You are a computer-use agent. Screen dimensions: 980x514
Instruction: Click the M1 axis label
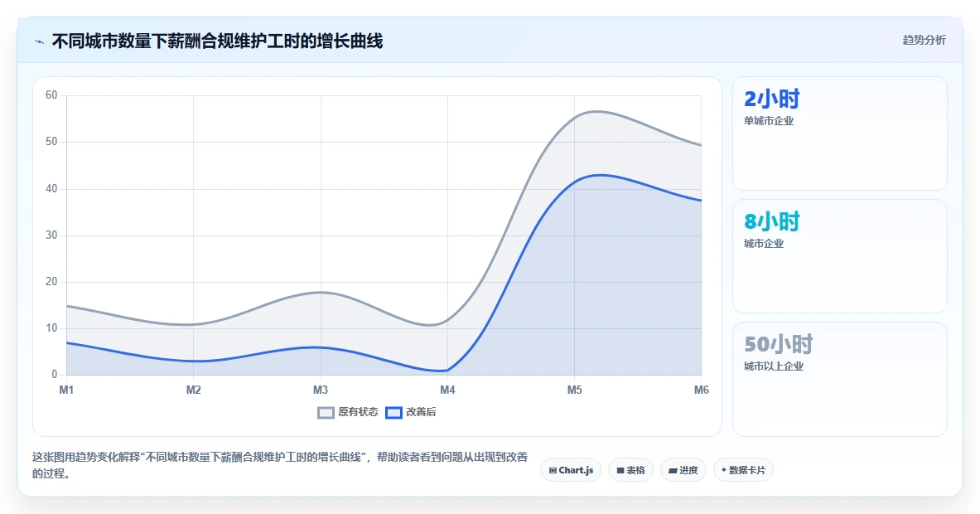[66, 390]
